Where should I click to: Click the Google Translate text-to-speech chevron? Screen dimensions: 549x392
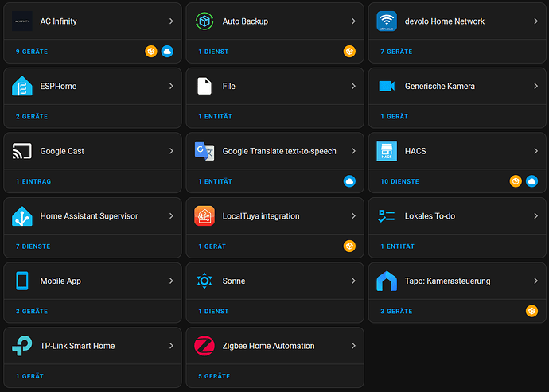[353, 151]
